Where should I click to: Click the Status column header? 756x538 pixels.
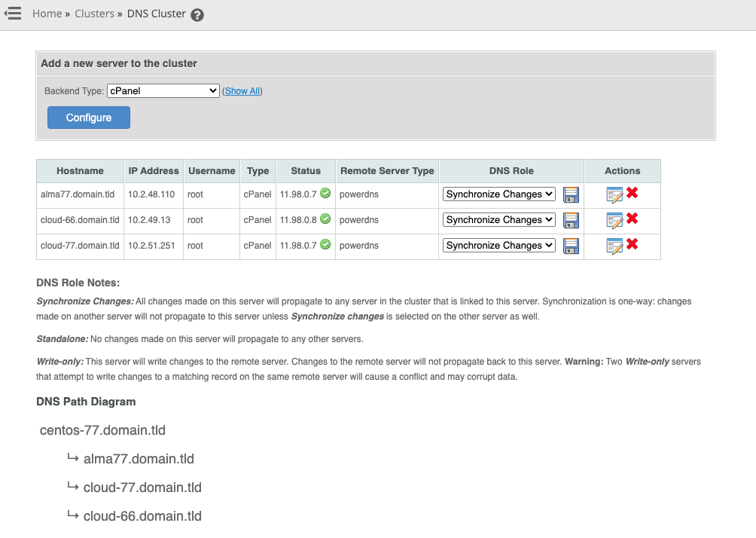pos(306,171)
